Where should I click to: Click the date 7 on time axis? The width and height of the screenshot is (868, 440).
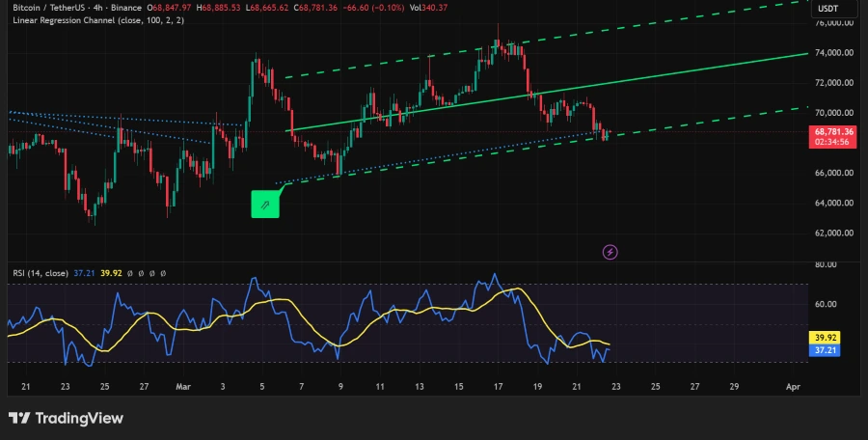301,387
